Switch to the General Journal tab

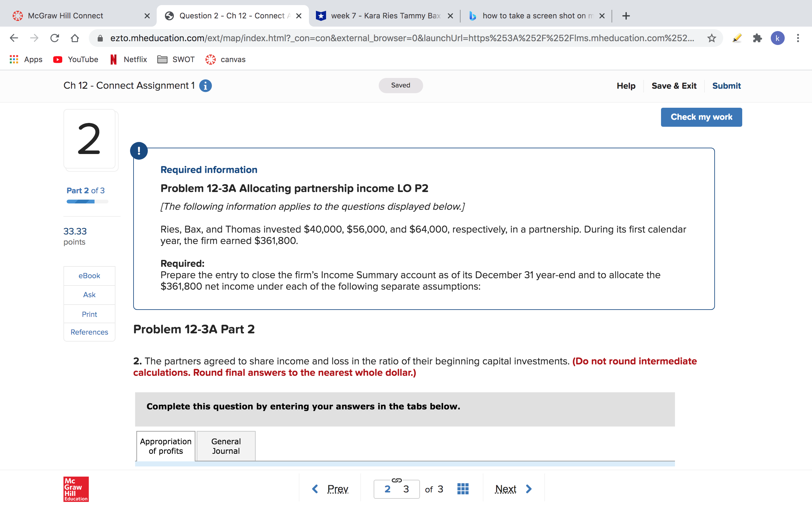(226, 446)
